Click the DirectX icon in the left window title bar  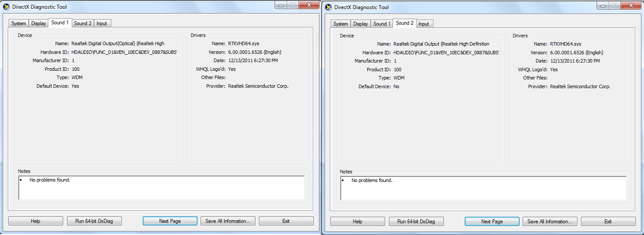tap(7, 7)
